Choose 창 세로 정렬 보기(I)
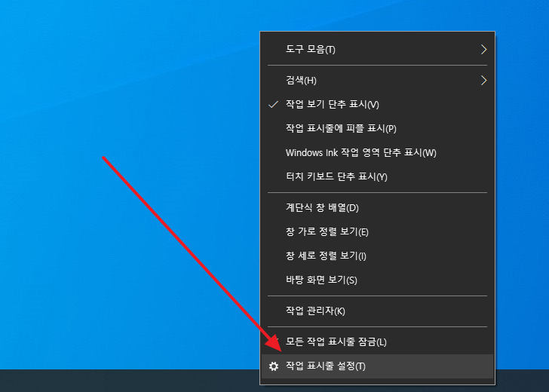This screenshot has height=392, width=549. (x=377, y=256)
